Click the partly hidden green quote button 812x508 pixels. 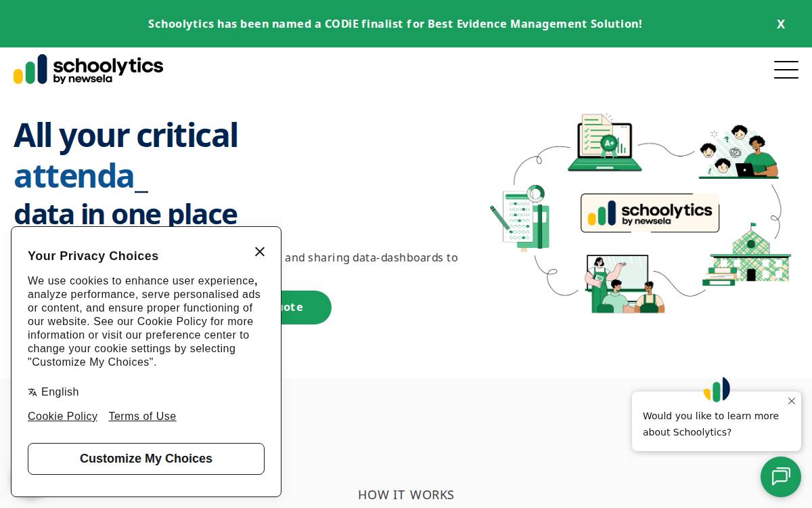click(305, 308)
